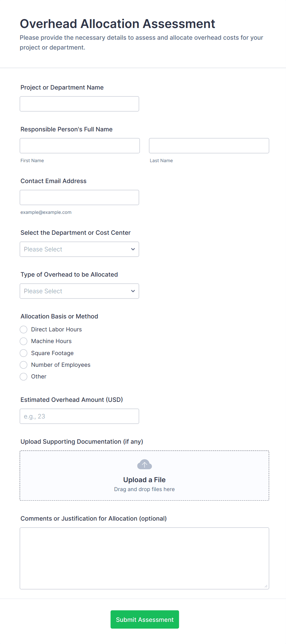Select Other as the allocation method

pos(24,377)
